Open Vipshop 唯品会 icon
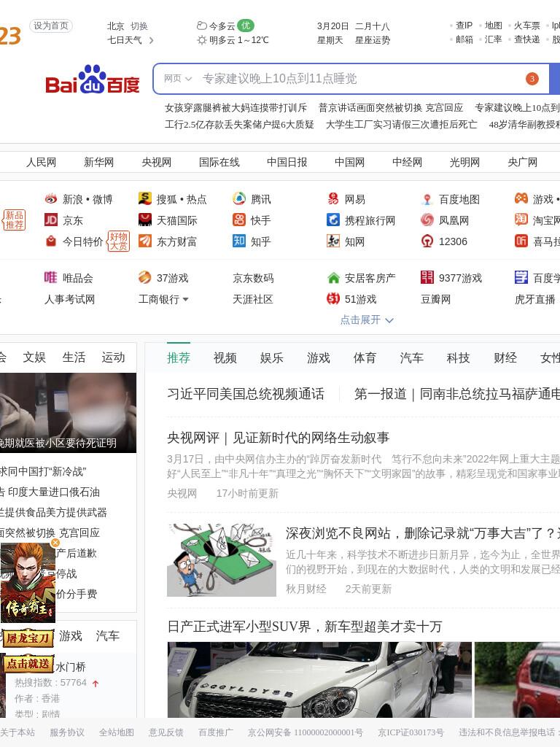 [50, 277]
